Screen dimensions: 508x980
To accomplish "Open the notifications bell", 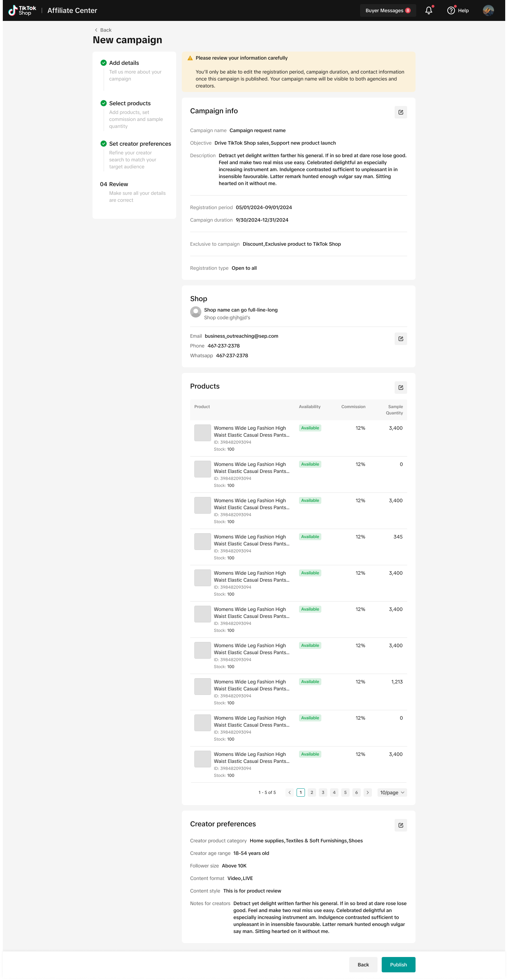I will [x=428, y=11].
